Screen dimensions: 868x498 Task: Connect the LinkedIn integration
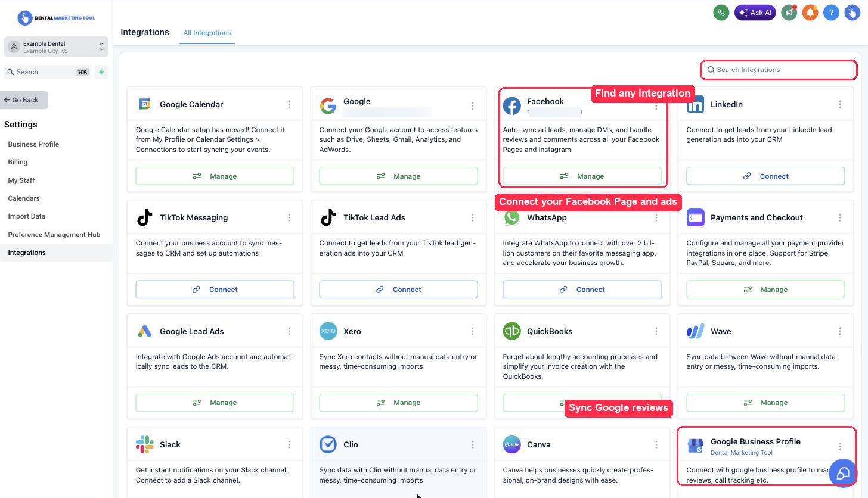tap(765, 176)
